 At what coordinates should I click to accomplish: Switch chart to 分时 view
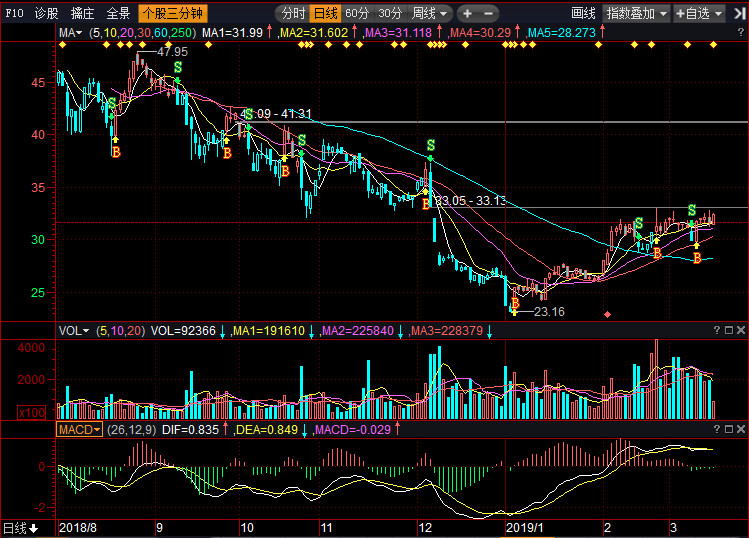pos(293,13)
